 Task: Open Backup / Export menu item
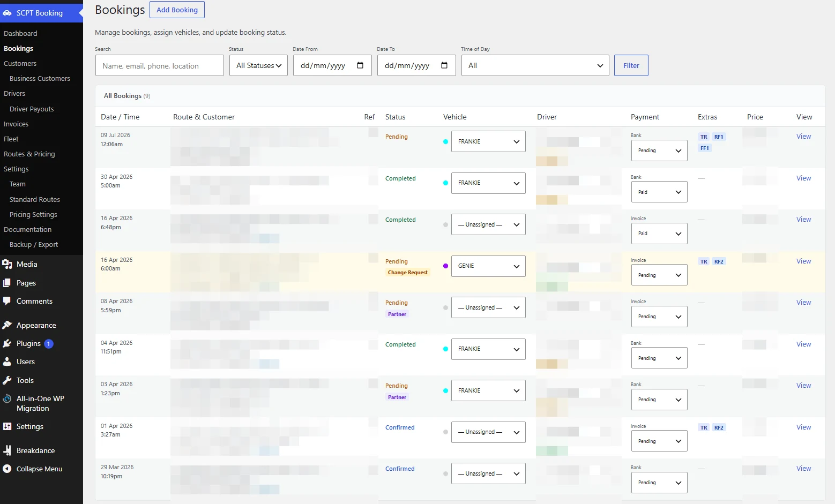click(34, 244)
